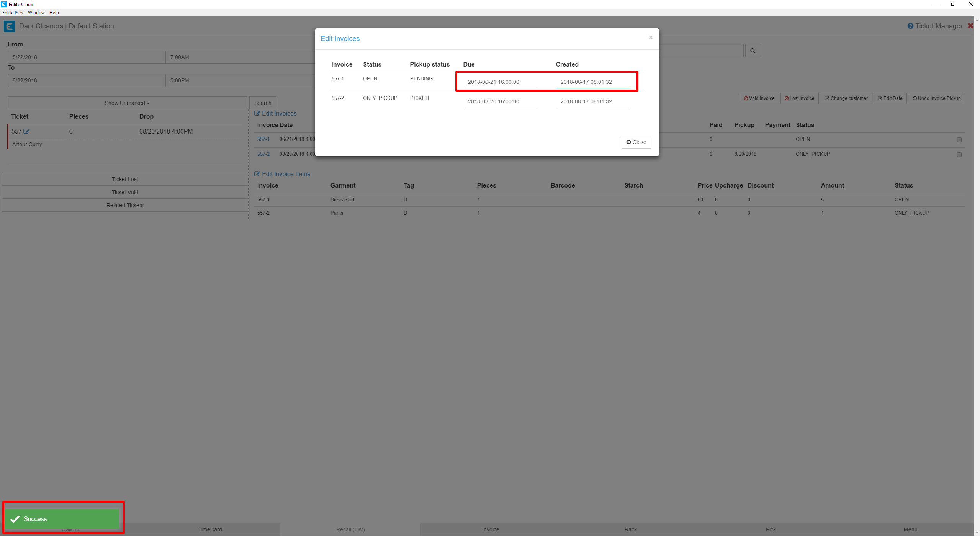Click Undo Invoice Pickup button

(936, 98)
